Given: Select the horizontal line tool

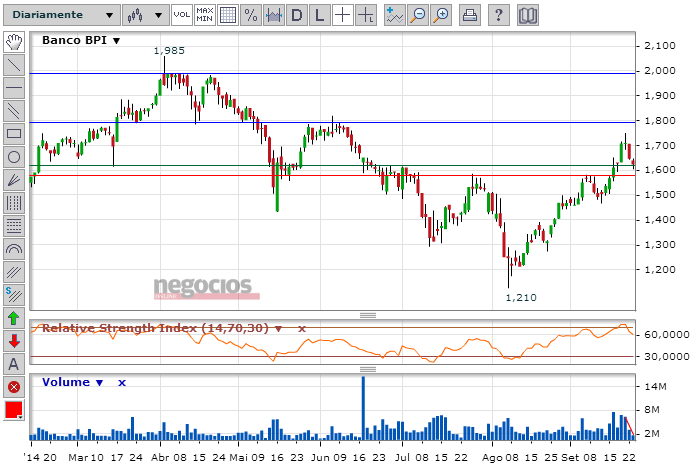Looking at the screenshot, I should [14, 88].
